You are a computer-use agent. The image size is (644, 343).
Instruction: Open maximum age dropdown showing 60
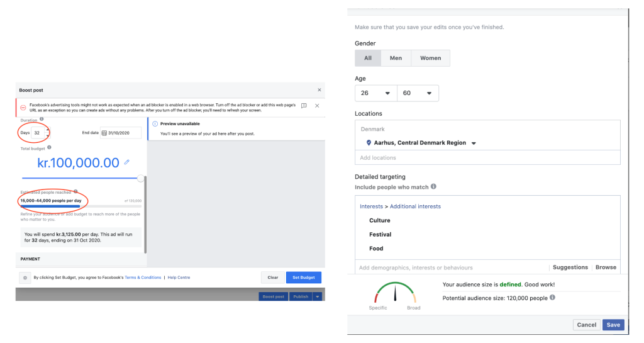418,93
